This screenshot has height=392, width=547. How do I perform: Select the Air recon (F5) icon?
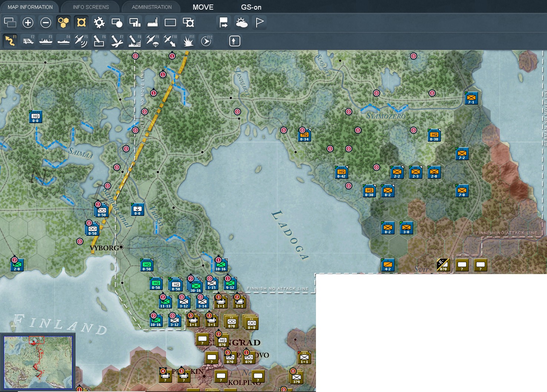pos(81,41)
